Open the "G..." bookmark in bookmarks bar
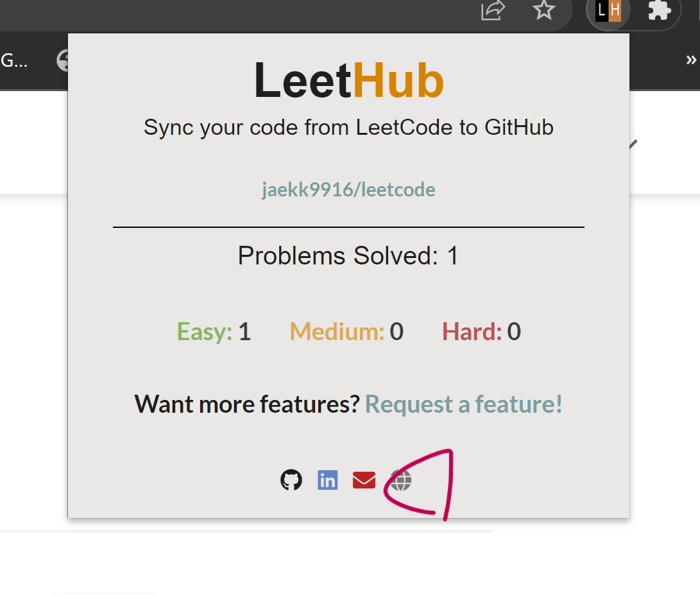700x595 pixels. 14,60
